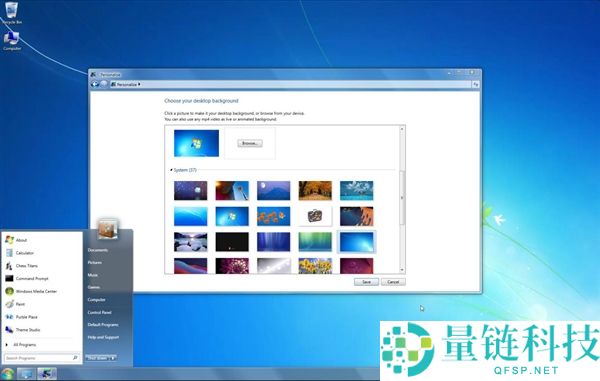Choose the Windows 7 logo wallpaper in grid
This screenshot has width=600, height=381.
pyautogui.click(x=232, y=216)
